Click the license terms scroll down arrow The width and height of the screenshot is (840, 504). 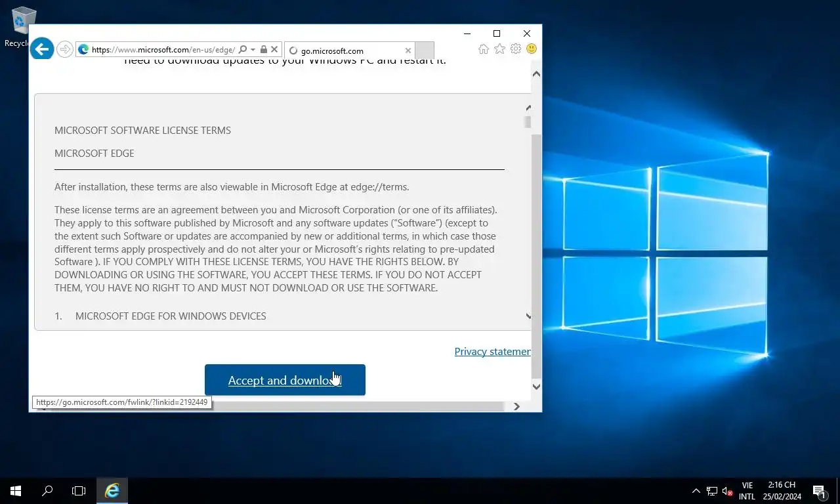pyautogui.click(x=528, y=316)
